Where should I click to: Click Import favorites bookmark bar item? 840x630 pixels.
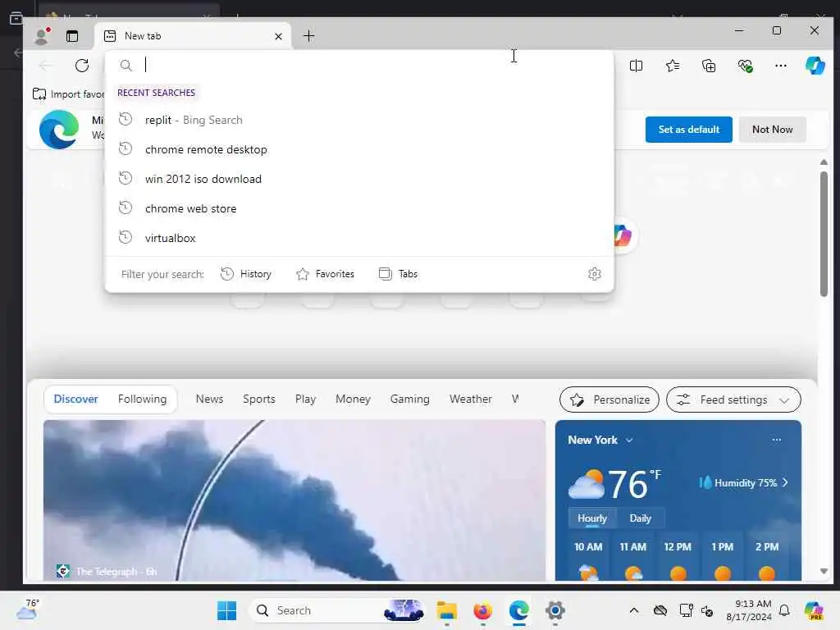pyautogui.click(x=69, y=94)
